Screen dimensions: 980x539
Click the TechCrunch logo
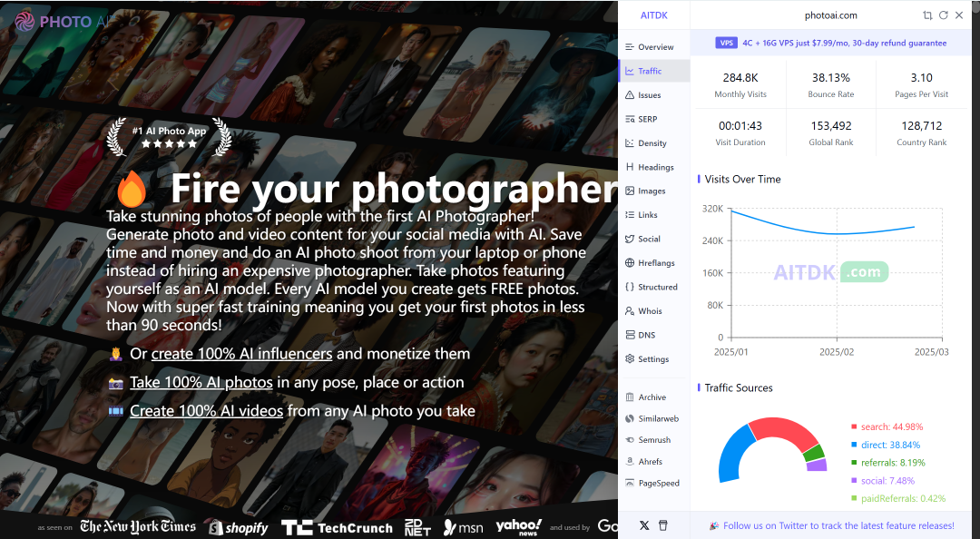click(337, 528)
